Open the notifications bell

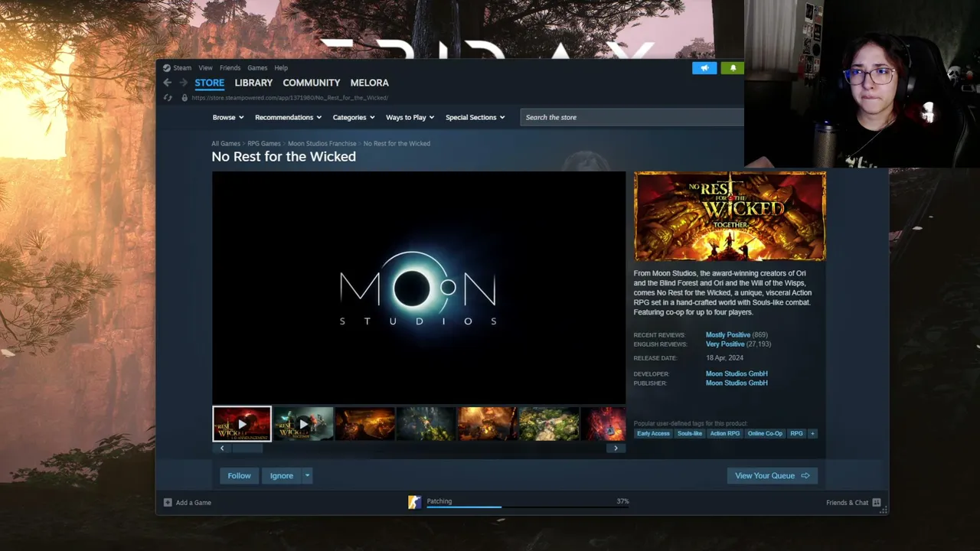(x=733, y=68)
